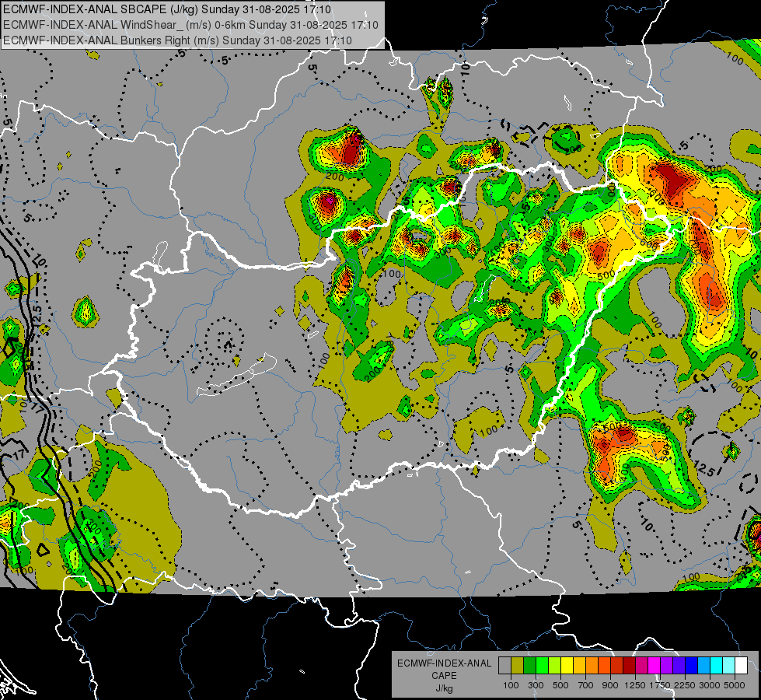Click the legend value 5000
Viewport: 761px width, 700px height.
click(x=735, y=685)
